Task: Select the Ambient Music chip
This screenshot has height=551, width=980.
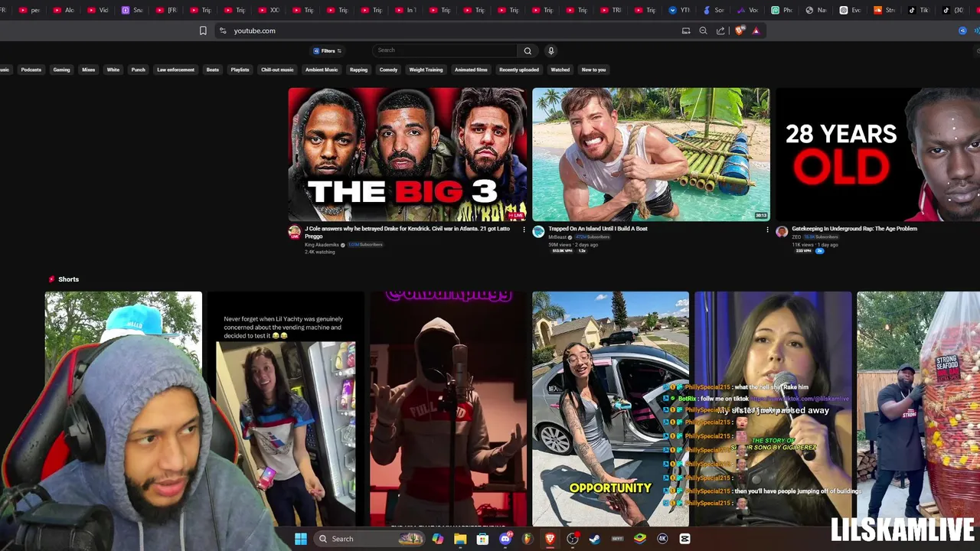Action: [322, 70]
